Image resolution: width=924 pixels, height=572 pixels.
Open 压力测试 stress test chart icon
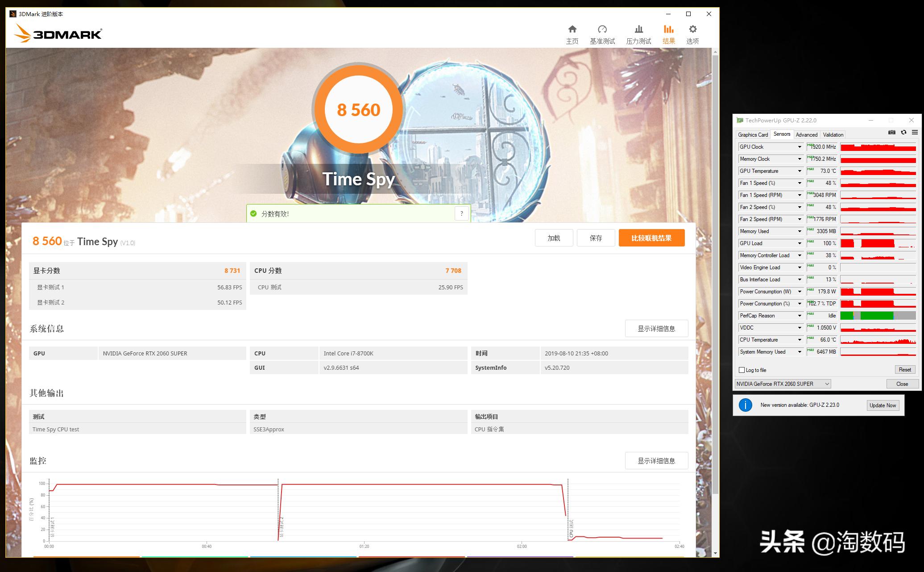click(638, 29)
